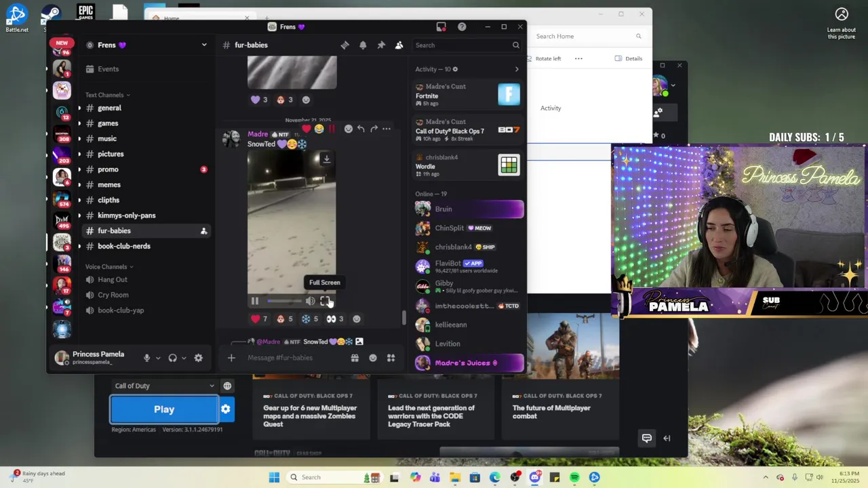The height and width of the screenshot is (488, 868).
Task: Show pinned messages pin icon
Action: [x=381, y=45]
